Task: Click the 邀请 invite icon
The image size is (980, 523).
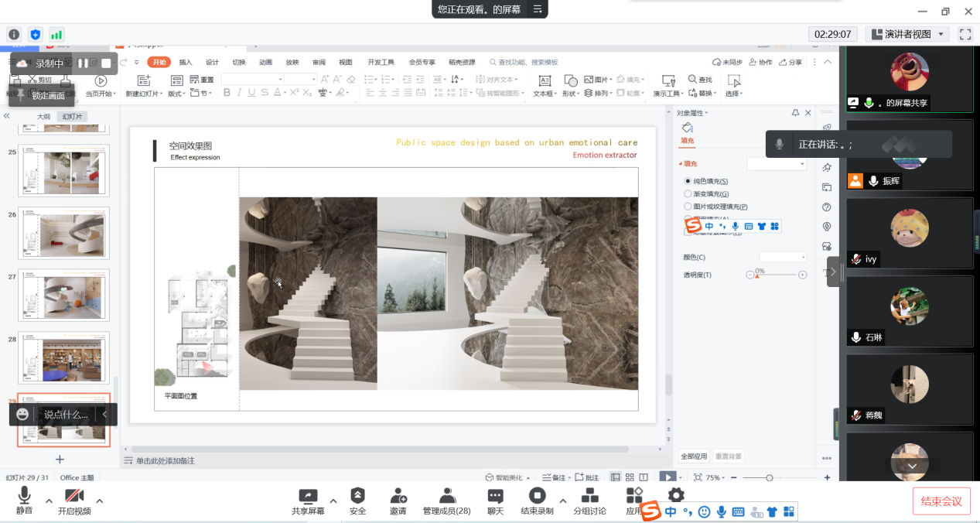Action: coord(398,500)
